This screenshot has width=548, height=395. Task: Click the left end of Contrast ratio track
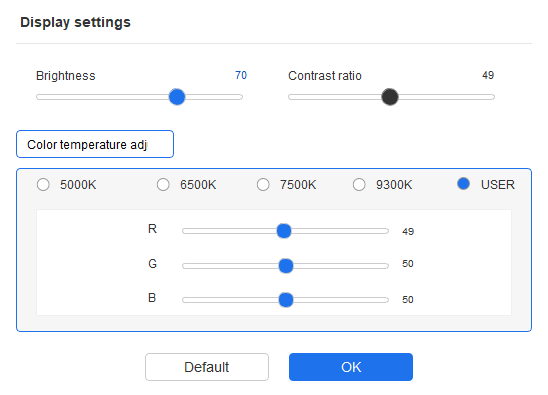[291, 97]
